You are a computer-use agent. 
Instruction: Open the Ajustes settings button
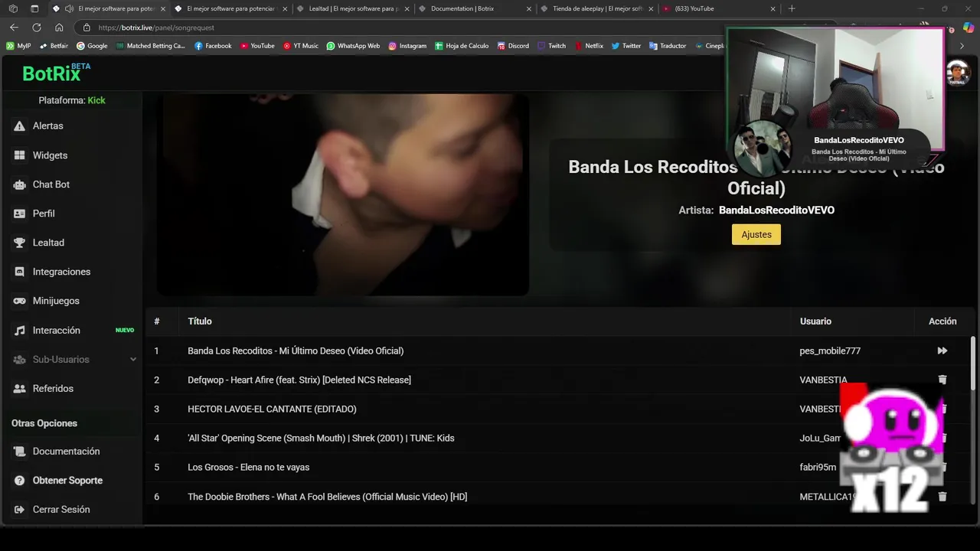[756, 234]
